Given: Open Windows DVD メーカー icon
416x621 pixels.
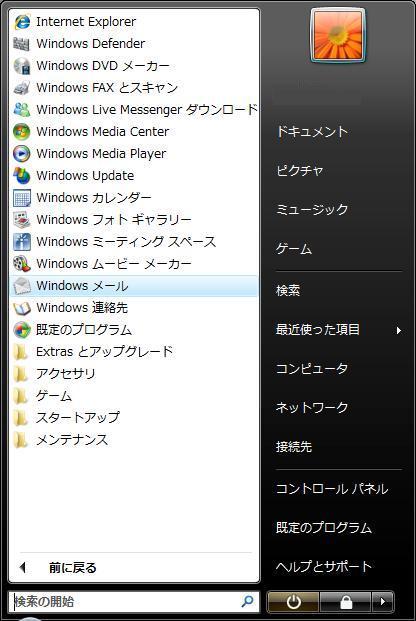Looking at the screenshot, I should click(22, 65).
